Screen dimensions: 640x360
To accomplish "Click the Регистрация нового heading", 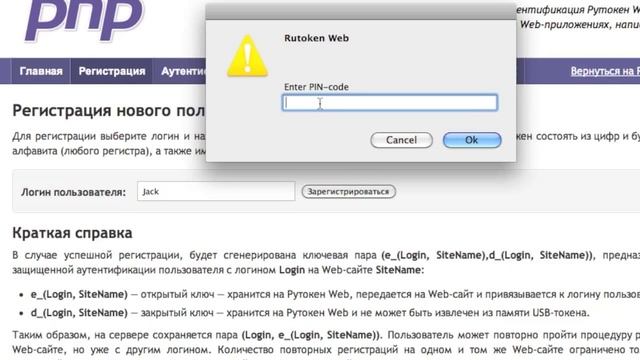I will (x=109, y=111).
